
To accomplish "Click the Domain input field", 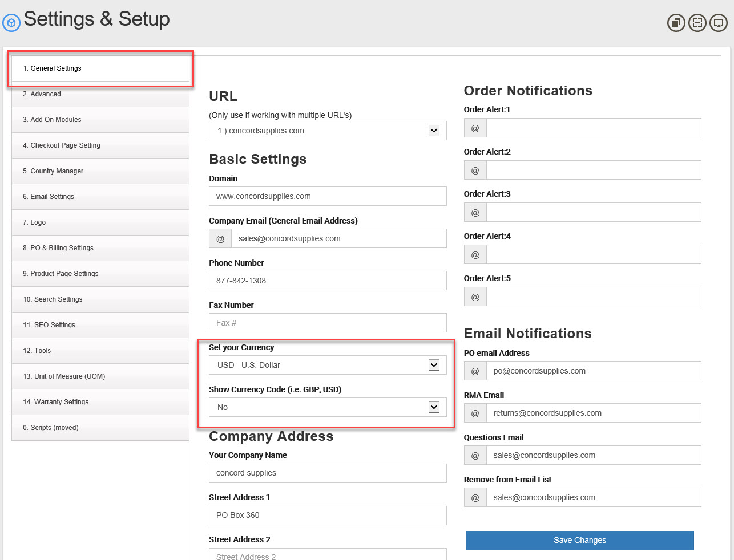I will (328, 196).
